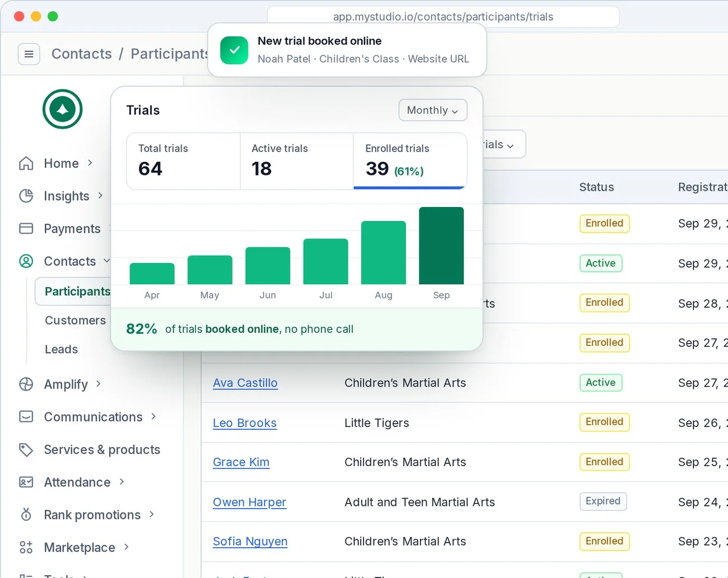This screenshot has height=578, width=728.
Task: Click the May bar in chart
Action: click(210, 270)
